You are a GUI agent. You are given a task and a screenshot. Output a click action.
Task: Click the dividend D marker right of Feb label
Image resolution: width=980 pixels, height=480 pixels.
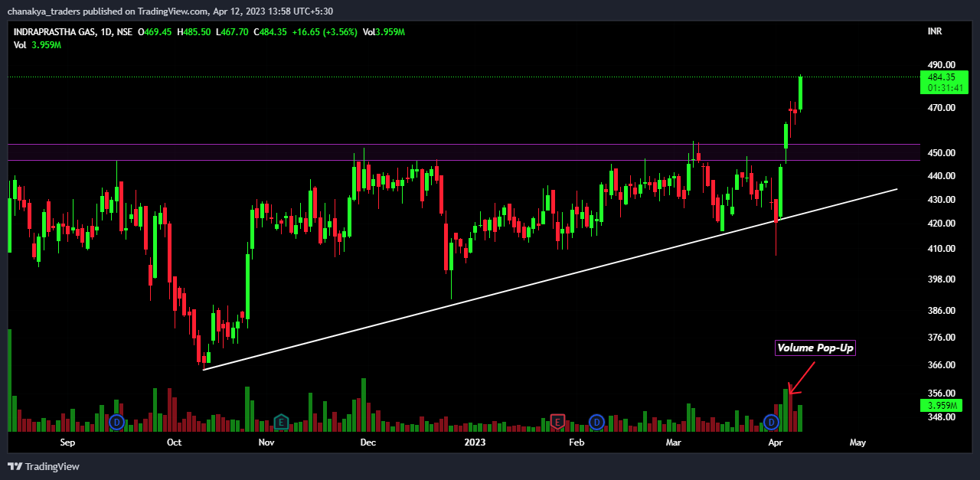(x=597, y=422)
